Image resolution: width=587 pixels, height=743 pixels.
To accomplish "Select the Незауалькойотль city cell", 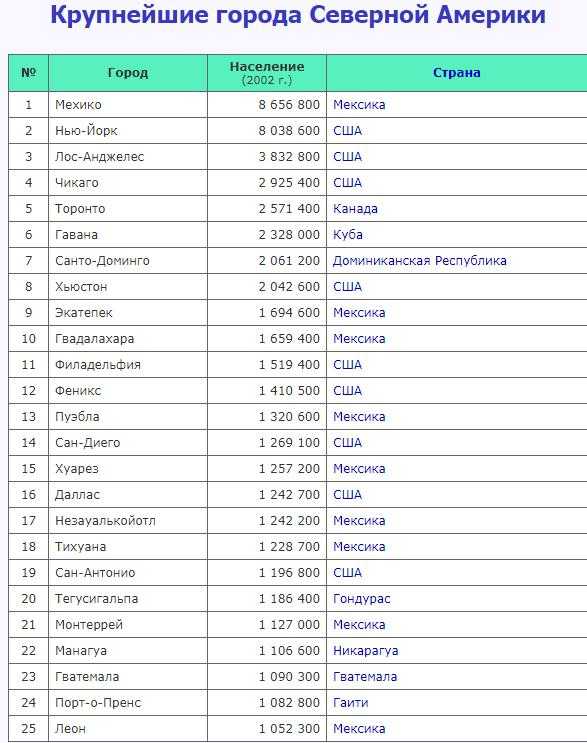I will [128, 521].
